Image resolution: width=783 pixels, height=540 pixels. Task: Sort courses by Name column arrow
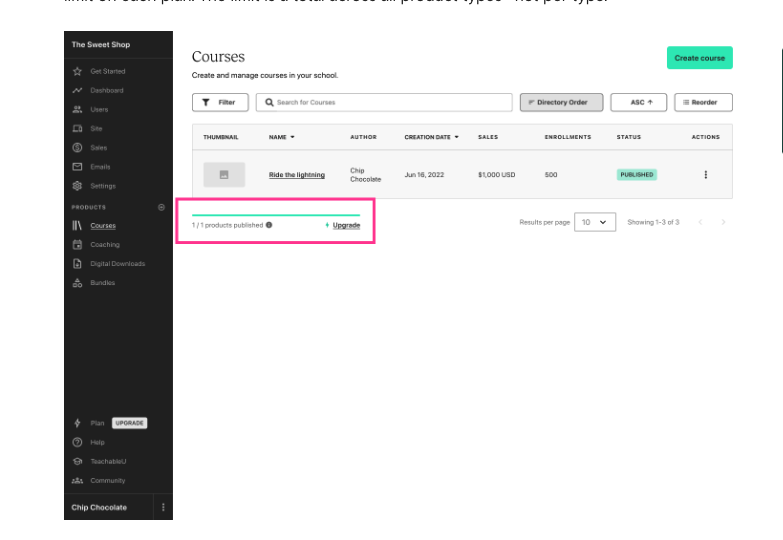click(293, 137)
